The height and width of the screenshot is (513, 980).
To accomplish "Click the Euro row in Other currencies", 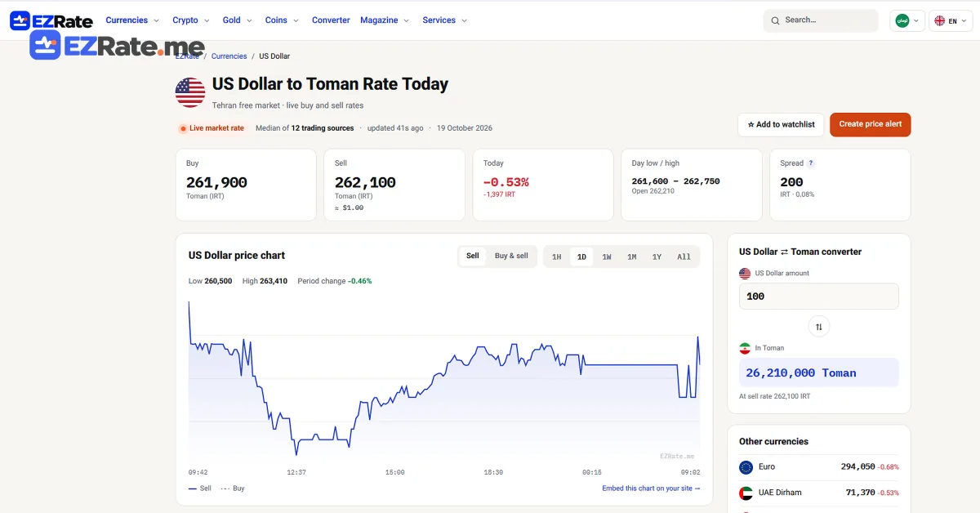I will 818,467.
